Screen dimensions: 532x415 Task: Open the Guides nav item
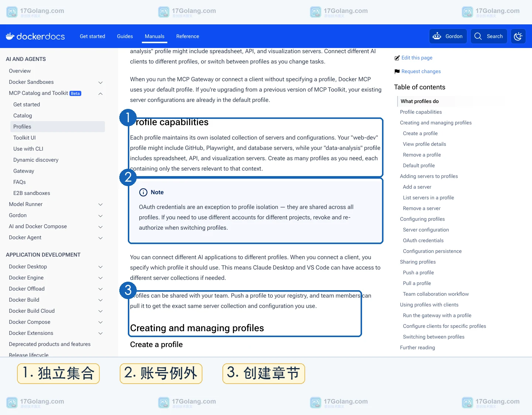tap(125, 36)
